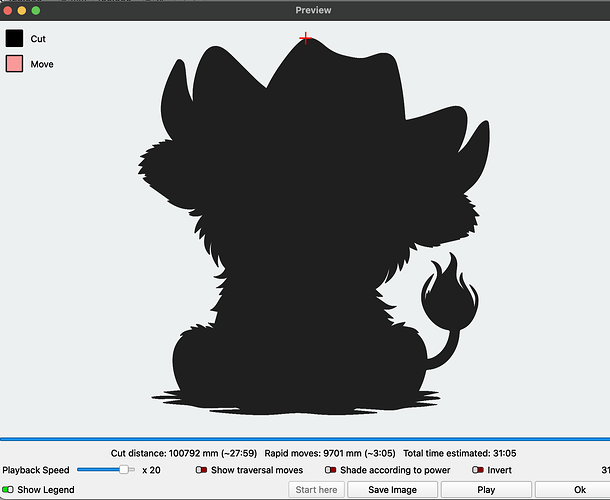Enable Show traversal moves toggle
Screen dimensions: 610x500
point(202,470)
